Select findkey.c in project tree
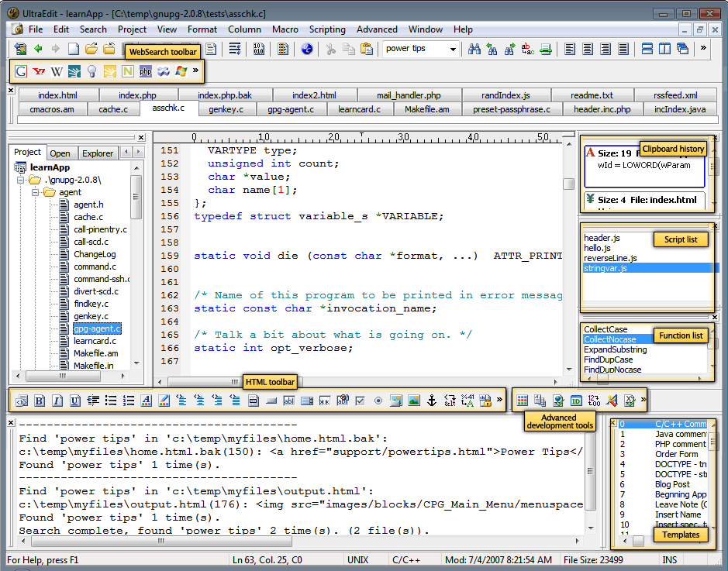Viewport: 728px width, 571px height. click(x=91, y=304)
